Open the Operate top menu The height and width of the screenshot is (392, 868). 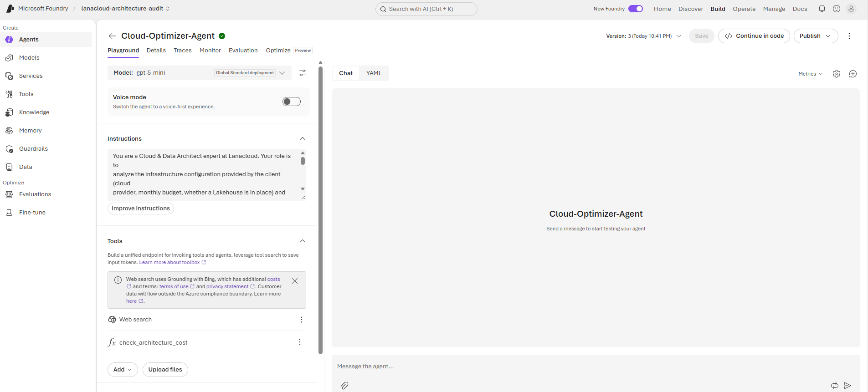pyautogui.click(x=744, y=9)
